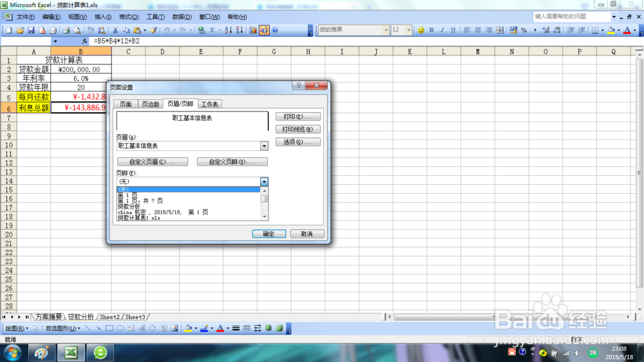
Task: Switch to the 页边距 tab
Action: click(x=150, y=104)
